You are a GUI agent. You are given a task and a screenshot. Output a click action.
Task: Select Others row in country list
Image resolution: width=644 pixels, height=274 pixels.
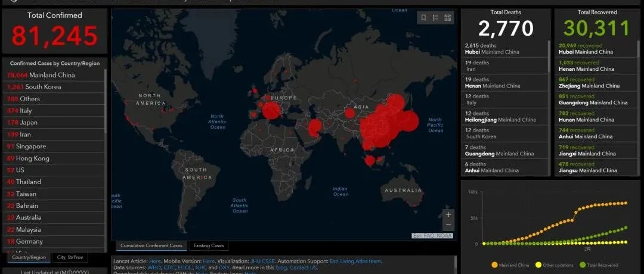(x=54, y=99)
